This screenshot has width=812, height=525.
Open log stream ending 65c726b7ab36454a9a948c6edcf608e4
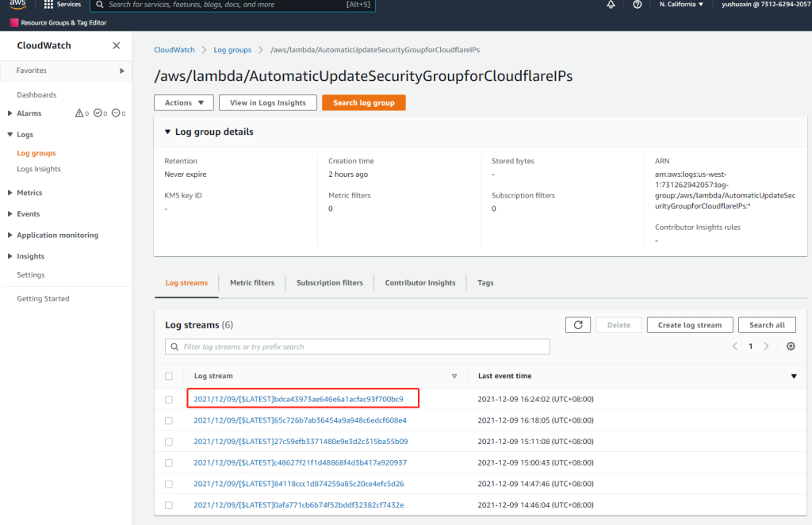[x=300, y=420]
